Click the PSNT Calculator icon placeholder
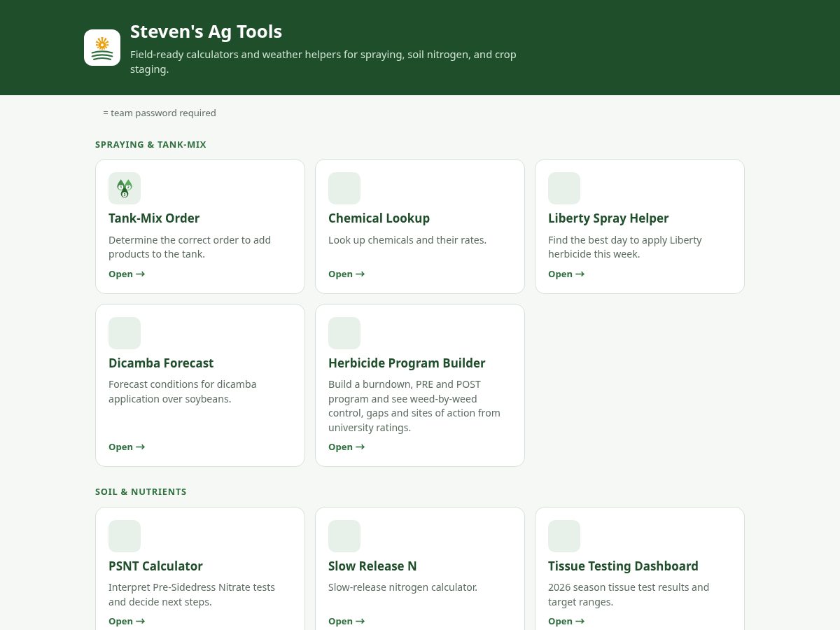The image size is (840, 630). click(125, 536)
